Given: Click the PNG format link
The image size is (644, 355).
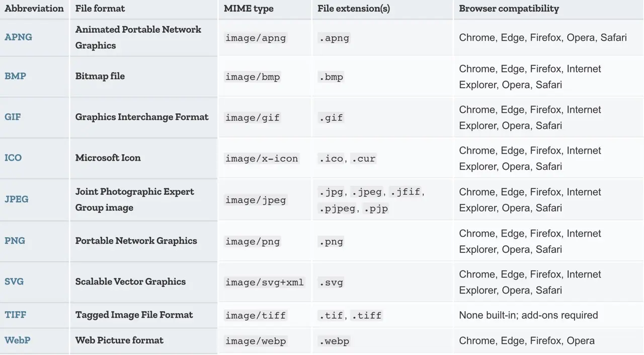Looking at the screenshot, I should coord(15,241).
